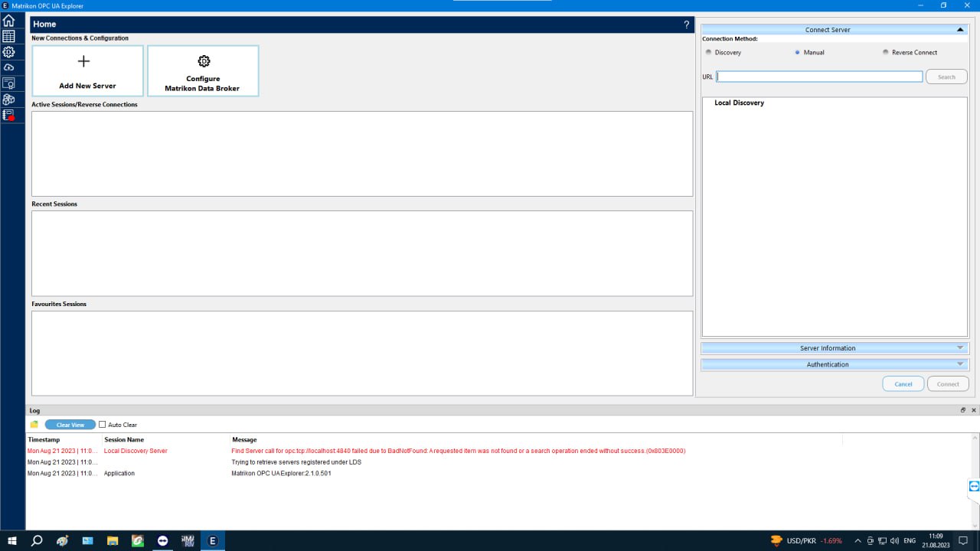Close the Log panel
This screenshot has height=551, width=980.
[974, 410]
